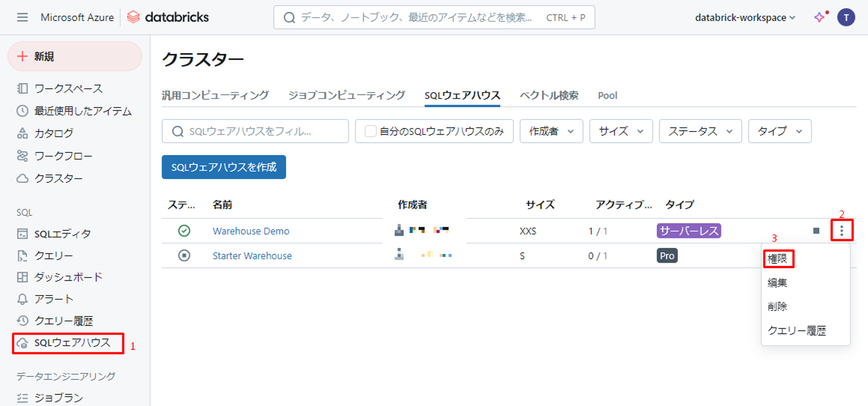
Task: Expand the 作成者 filter dropdown
Action: 551,132
